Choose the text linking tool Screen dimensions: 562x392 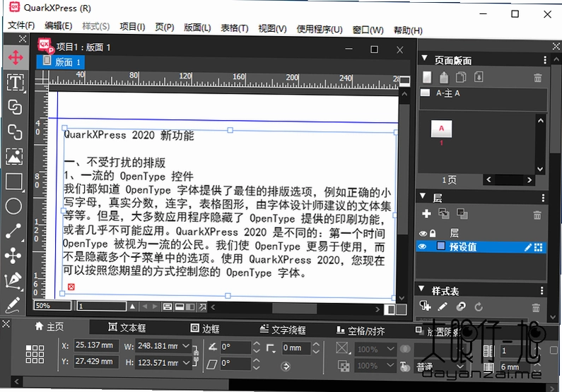(x=15, y=107)
